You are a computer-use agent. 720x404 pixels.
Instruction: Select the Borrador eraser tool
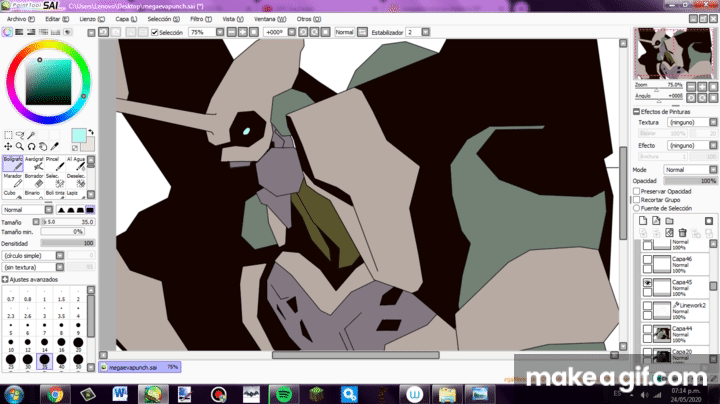click(34, 182)
